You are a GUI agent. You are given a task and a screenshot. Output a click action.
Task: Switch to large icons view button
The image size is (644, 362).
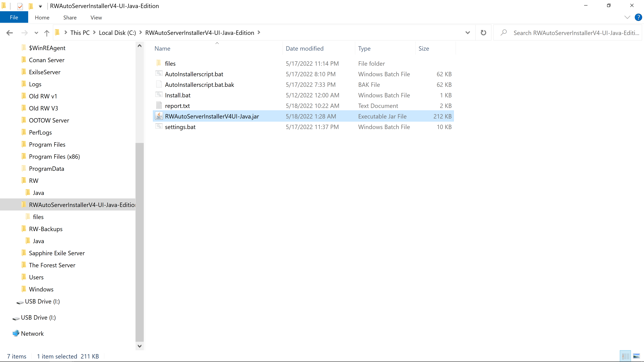(636, 356)
